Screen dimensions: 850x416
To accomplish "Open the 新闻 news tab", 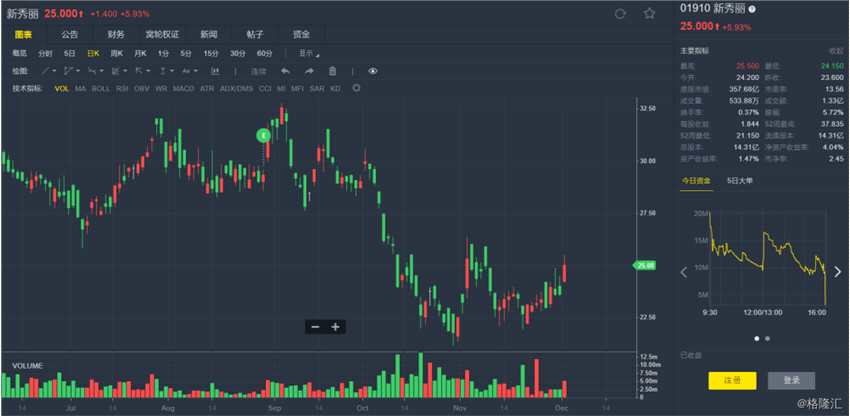I will (x=209, y=34).
